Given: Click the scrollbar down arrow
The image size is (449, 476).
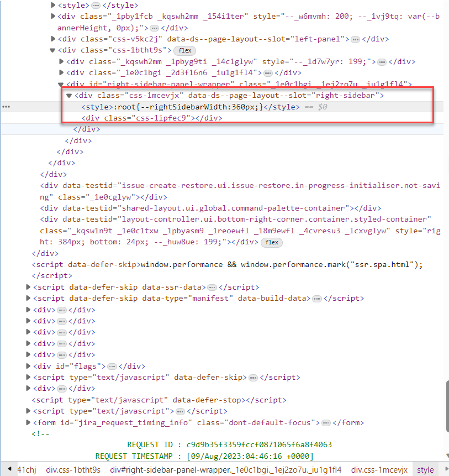Looking at the screenshot, I should point(447,456).
